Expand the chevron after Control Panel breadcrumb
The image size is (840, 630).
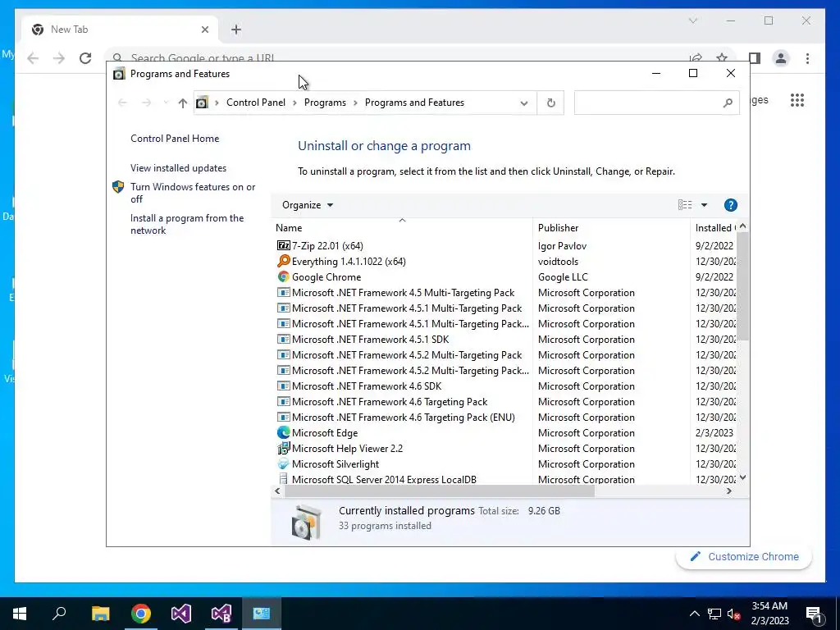coord(294,103)
